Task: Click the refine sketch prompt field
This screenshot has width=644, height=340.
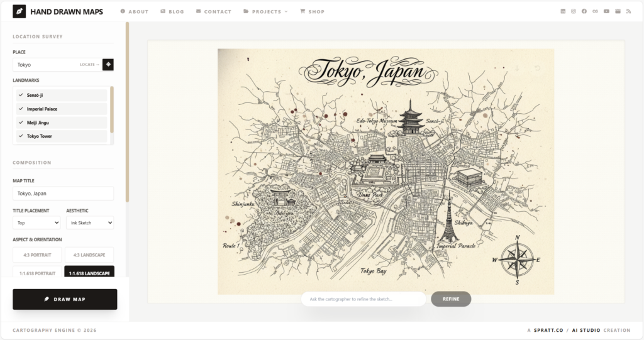Action: 364,299
